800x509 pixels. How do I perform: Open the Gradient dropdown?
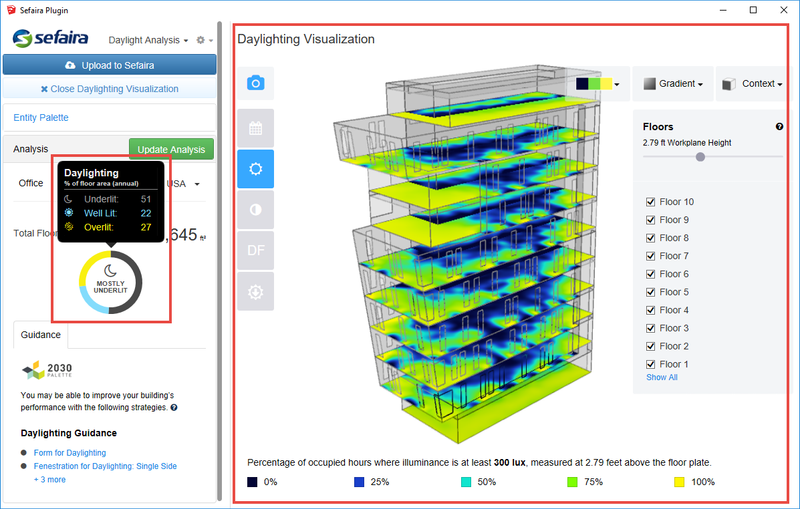(x=672, y=84)
